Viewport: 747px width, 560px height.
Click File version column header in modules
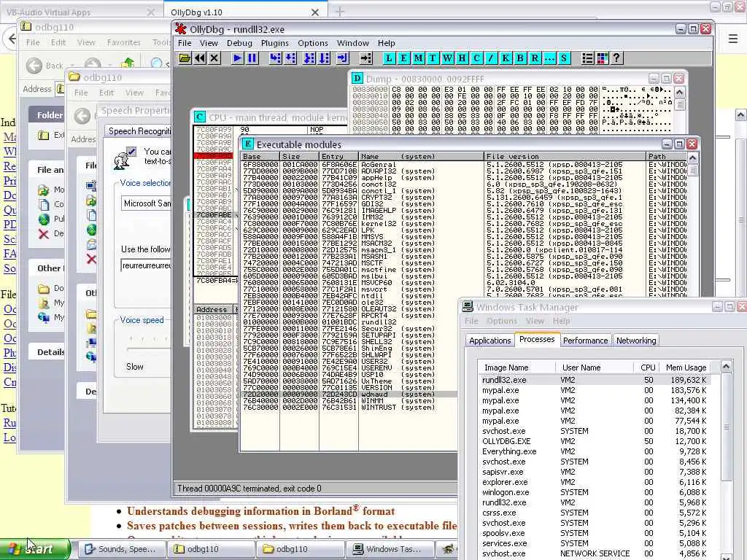point(564,156)
